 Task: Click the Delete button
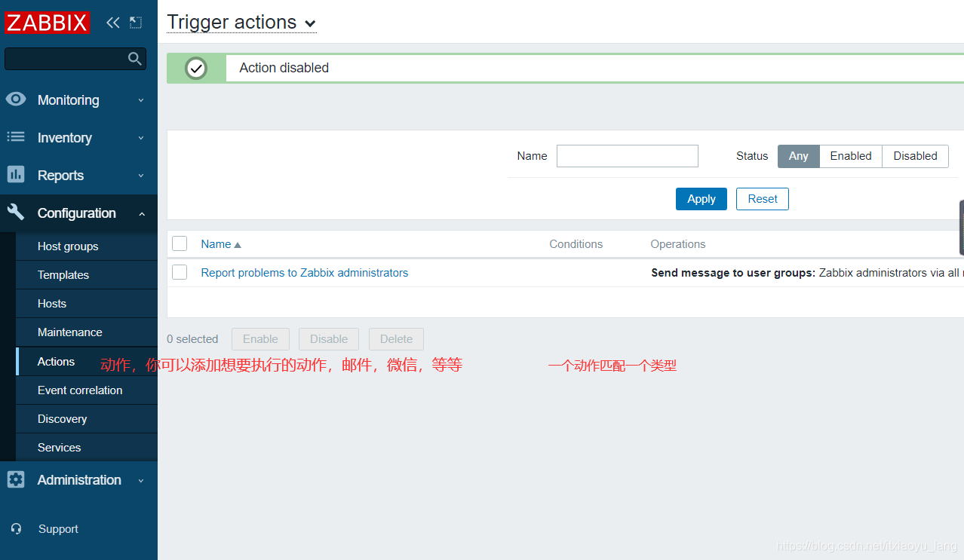point(396,339)
